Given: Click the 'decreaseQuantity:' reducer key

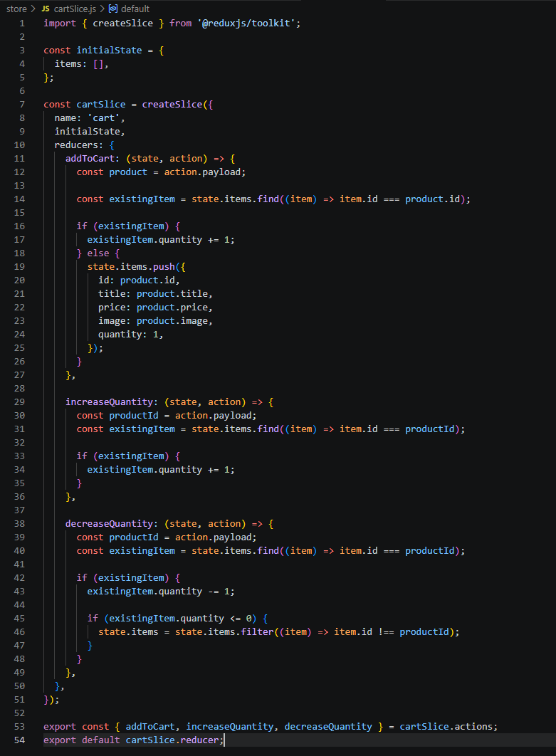Looking at the screenshot, I should tap(112, 523).
